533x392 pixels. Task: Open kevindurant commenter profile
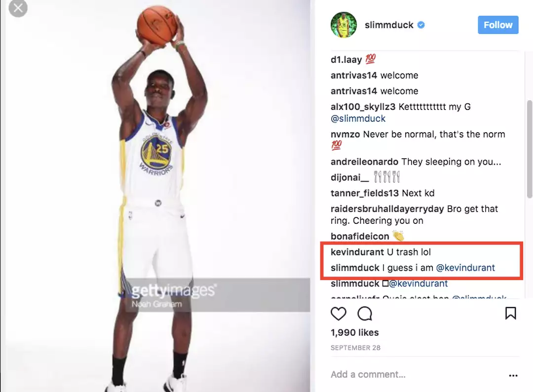pyautogui.click(x=357, y=252)
